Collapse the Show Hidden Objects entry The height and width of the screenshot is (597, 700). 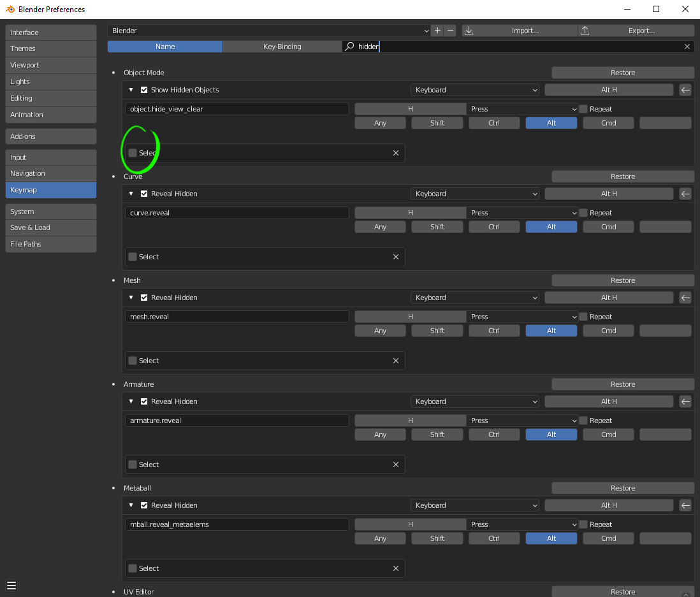(x=131, y=90)
